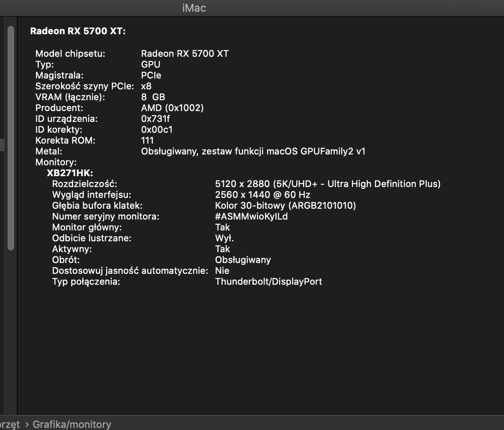Click the PCIe lane width value x8
The height and width of the screenshot is (430, 504).
[146, 86]
